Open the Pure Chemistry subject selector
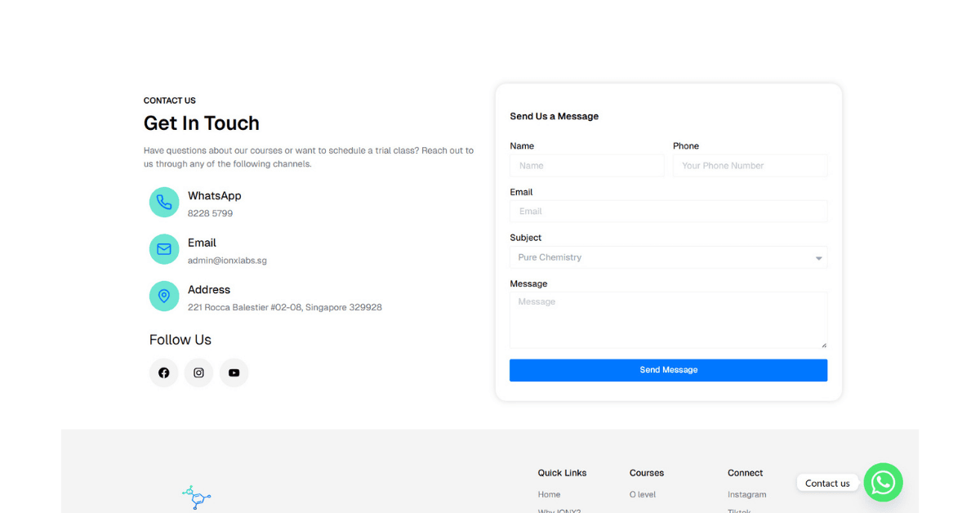 click(653, 257)
